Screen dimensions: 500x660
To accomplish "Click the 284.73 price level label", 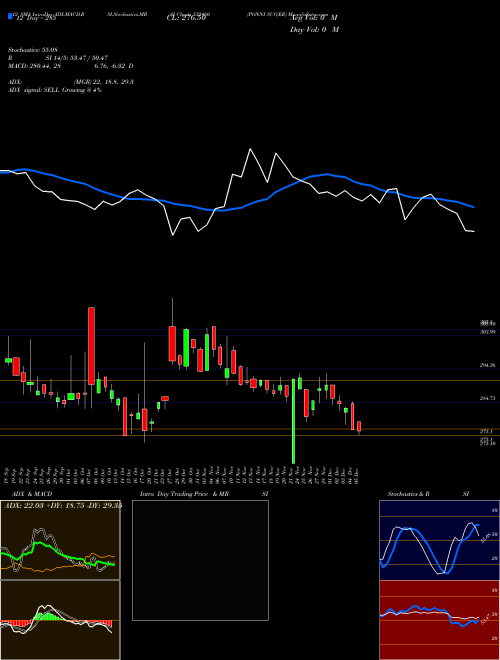I will (488, 398).
